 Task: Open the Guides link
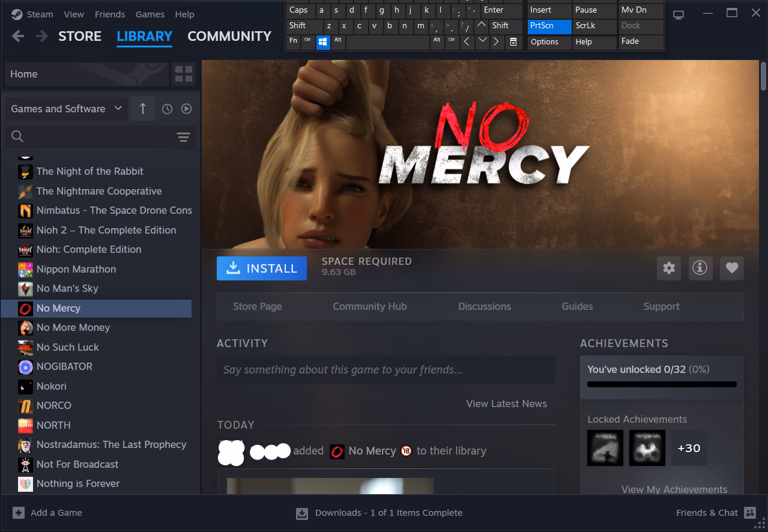tap(578, 306)
